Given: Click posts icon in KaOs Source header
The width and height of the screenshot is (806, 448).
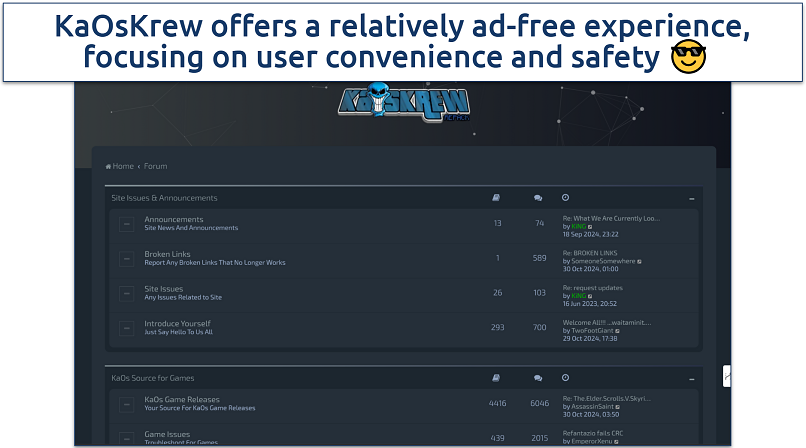Looking at the screenshot, I should coord(538,378).
